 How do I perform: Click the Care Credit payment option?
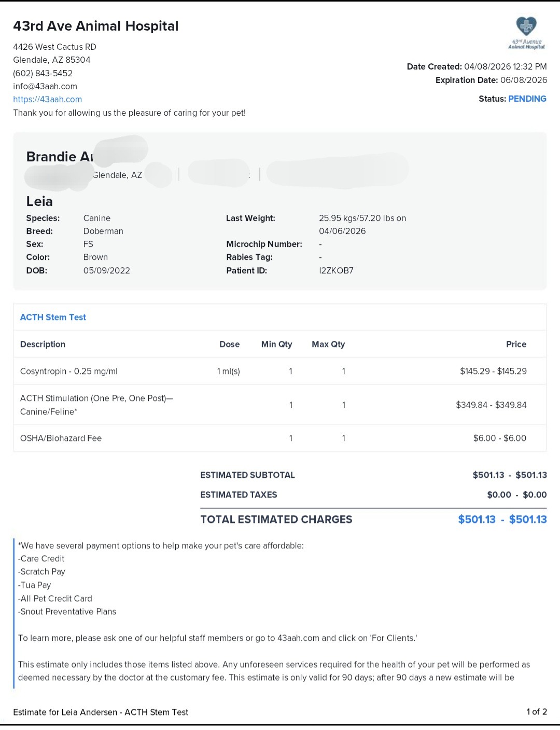click(x=41, y=558)
